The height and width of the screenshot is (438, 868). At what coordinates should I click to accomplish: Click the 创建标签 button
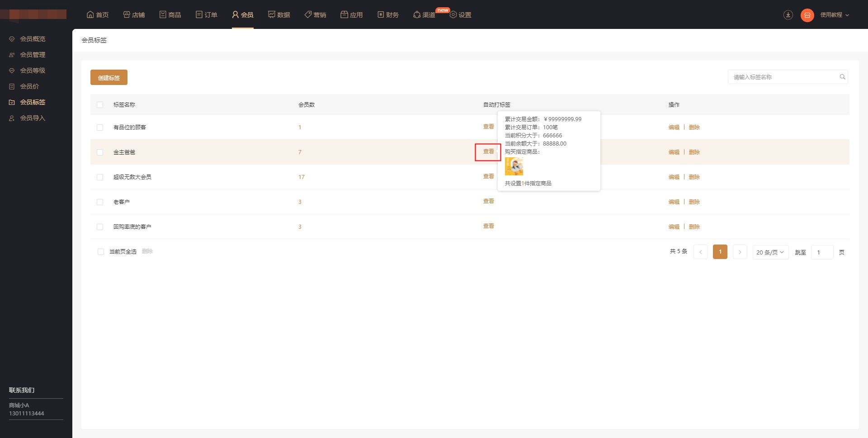[109, 78]
